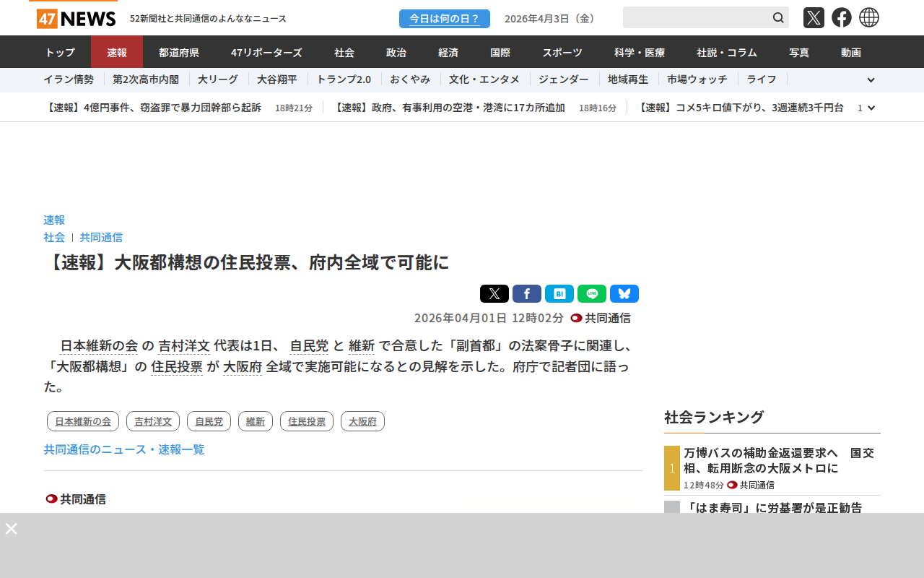This screenshot has width=924, height=578.
Task: Open the 市場ウォッチ topic
Action: click(x=697, y=79)
